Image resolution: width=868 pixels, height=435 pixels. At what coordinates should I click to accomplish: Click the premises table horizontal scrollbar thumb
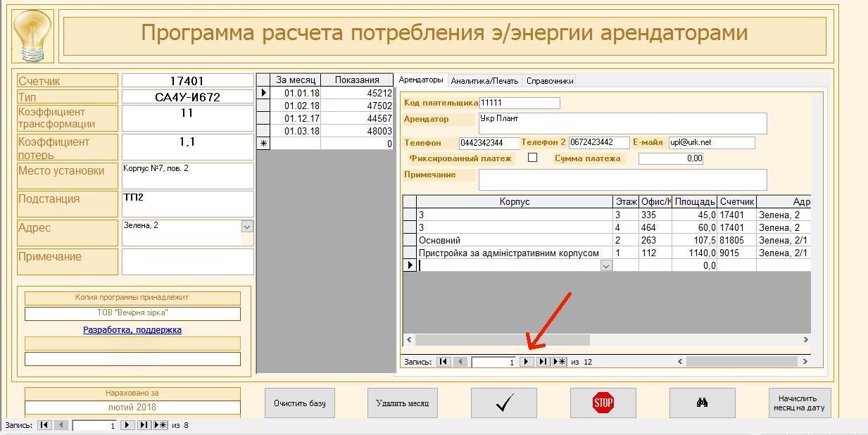pos(502,340)
